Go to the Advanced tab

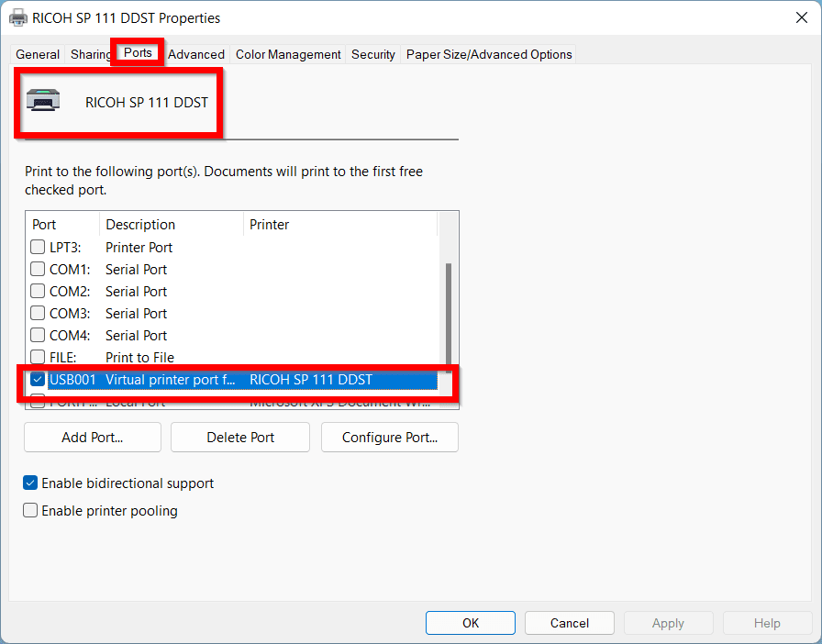tap(196, 54)
